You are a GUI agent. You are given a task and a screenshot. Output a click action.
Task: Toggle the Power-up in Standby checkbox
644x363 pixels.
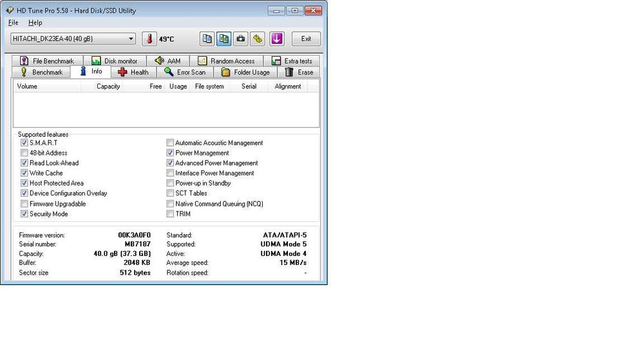coord(170,183)
